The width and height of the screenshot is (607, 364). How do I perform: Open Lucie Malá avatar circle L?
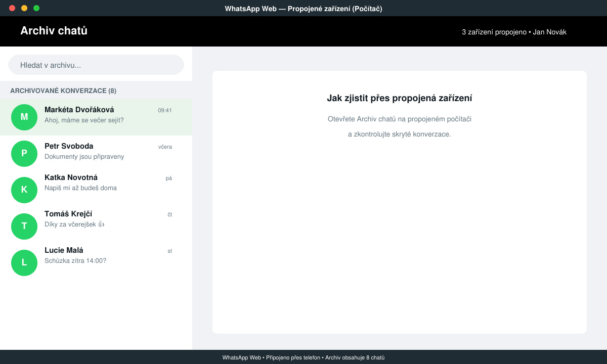(x=24, y=263)
